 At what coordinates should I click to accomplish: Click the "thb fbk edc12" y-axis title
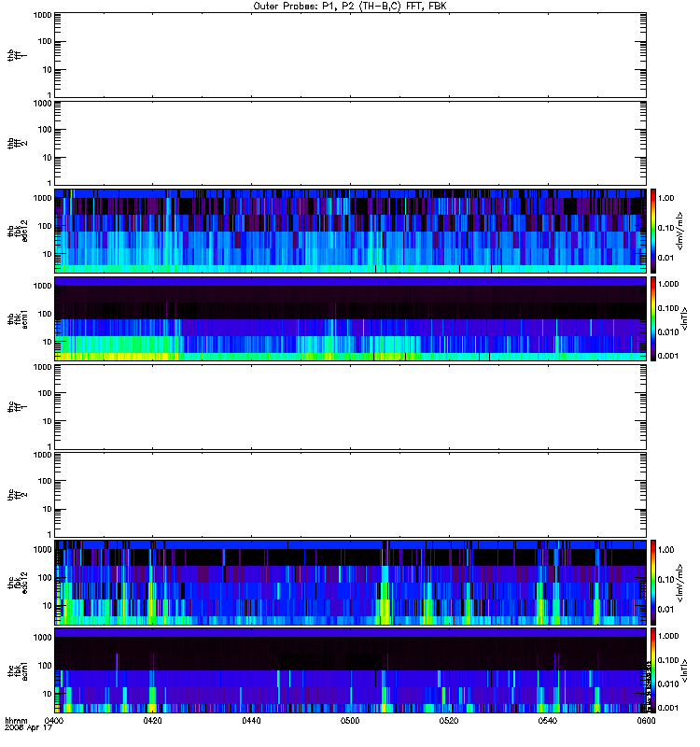[18, 231]
